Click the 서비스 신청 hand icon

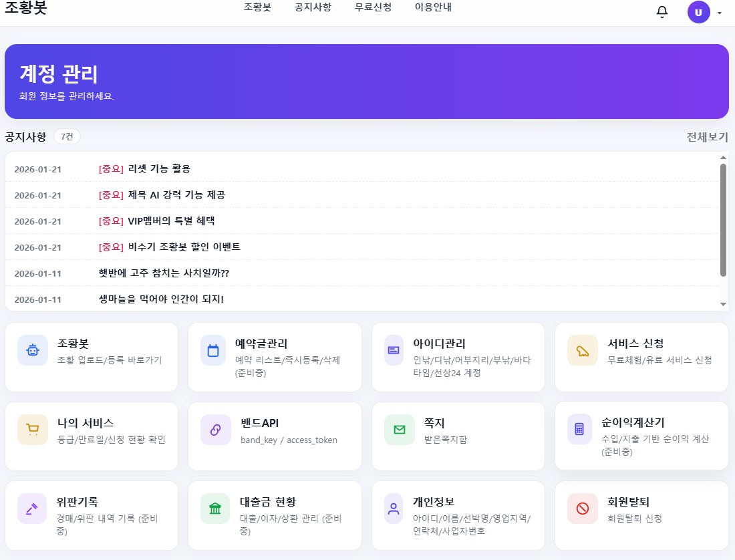coord(583,350)
